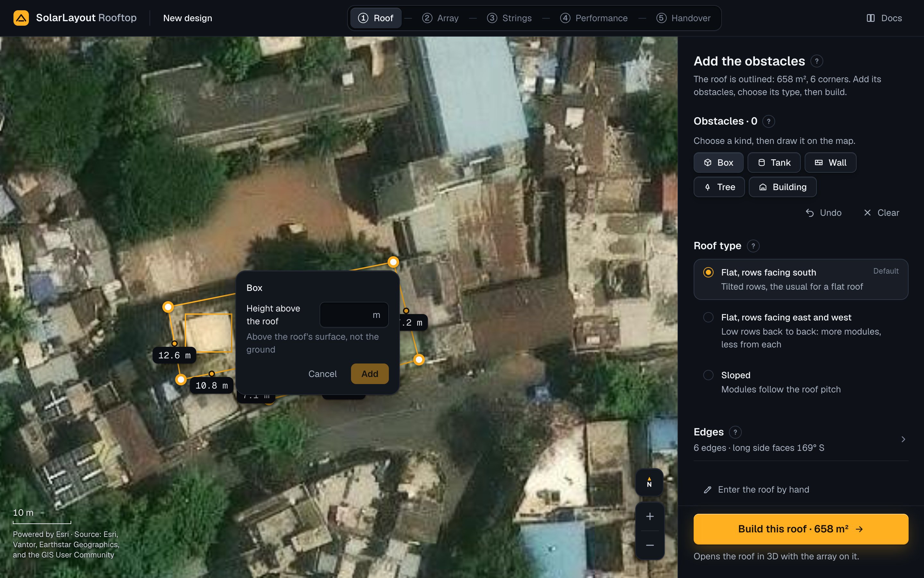
Task: Choose Flat, rows facing south roof type
Action: [x=801, y=279]
